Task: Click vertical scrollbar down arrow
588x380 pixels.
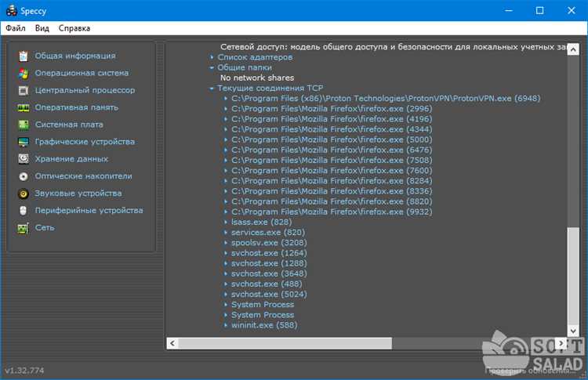Action: coord(573,331)
